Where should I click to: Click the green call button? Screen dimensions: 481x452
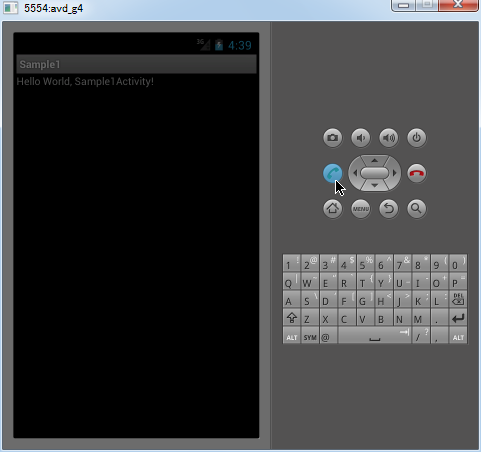click(x=332, y=173)
